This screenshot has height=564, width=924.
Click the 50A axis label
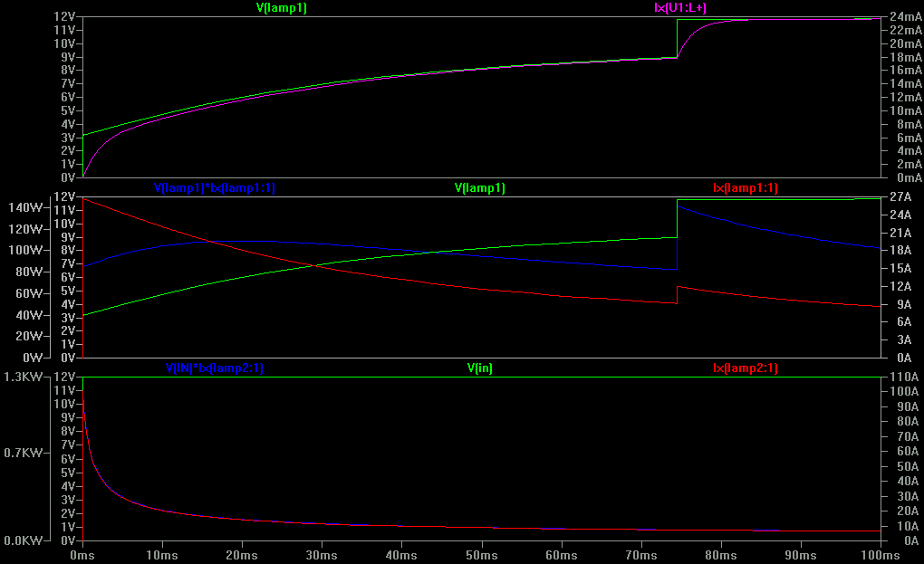coord(908,467)
